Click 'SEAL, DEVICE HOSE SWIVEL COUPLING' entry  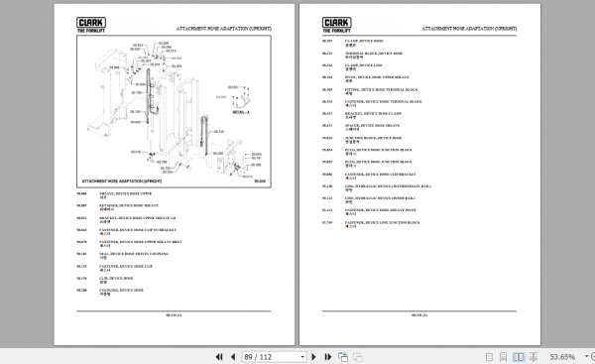pos(134,254)
